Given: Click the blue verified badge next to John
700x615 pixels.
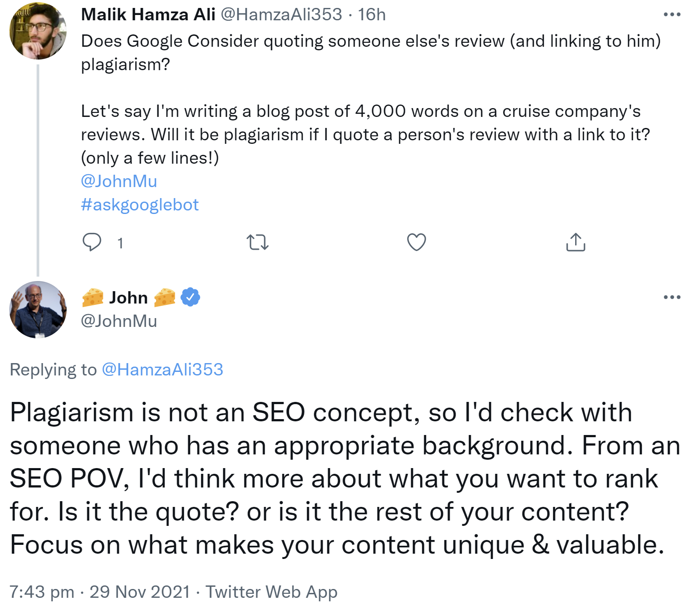Looking at the screenshot, I should pos(190,297).
